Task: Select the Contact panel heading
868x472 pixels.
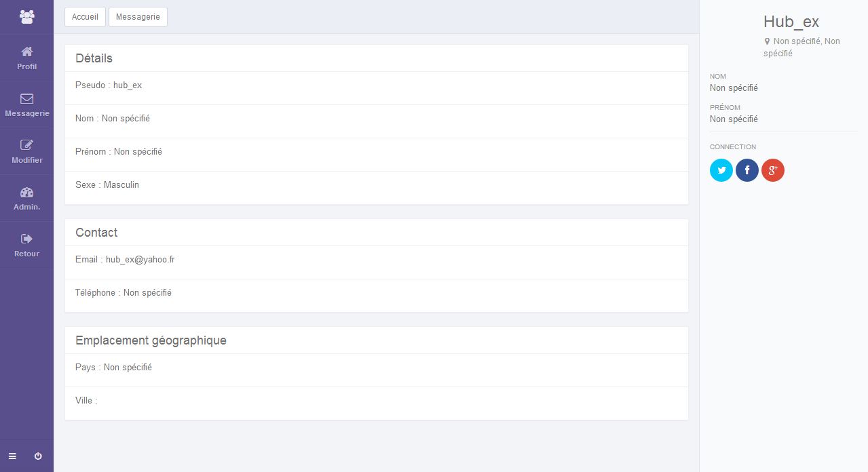Action: tap(96, 233)
